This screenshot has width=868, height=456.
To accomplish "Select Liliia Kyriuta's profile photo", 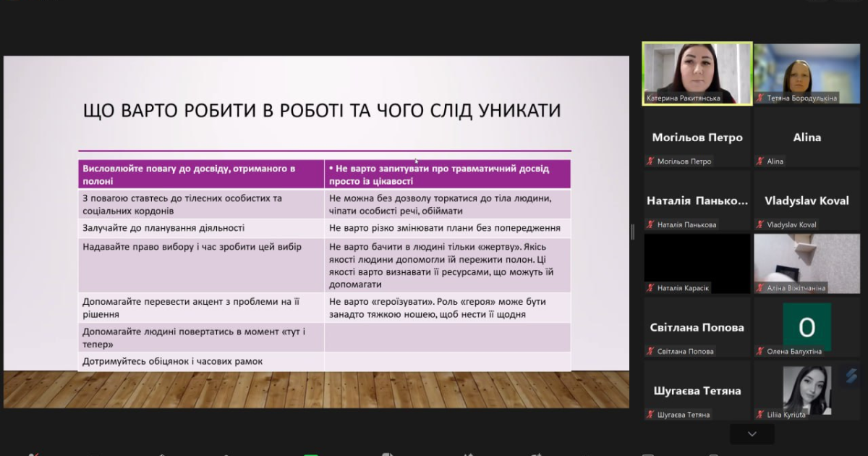I will click(x=806, y=388).
